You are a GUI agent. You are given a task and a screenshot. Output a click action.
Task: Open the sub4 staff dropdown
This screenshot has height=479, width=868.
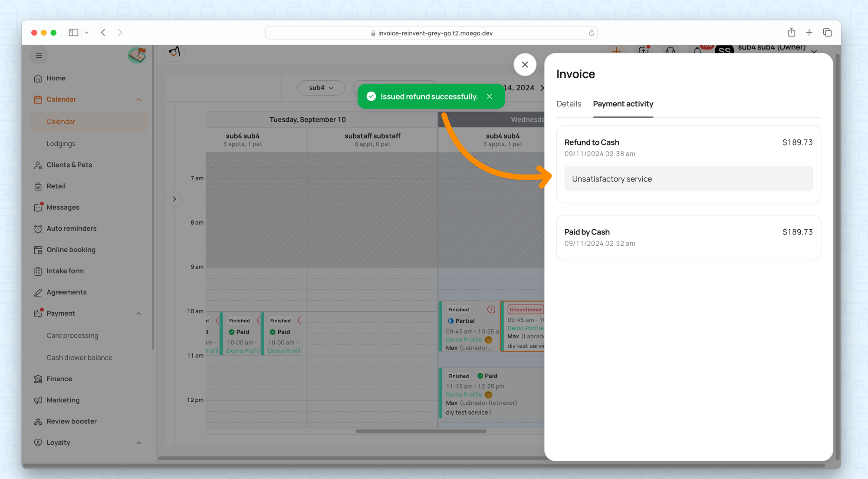click(321, 88)
